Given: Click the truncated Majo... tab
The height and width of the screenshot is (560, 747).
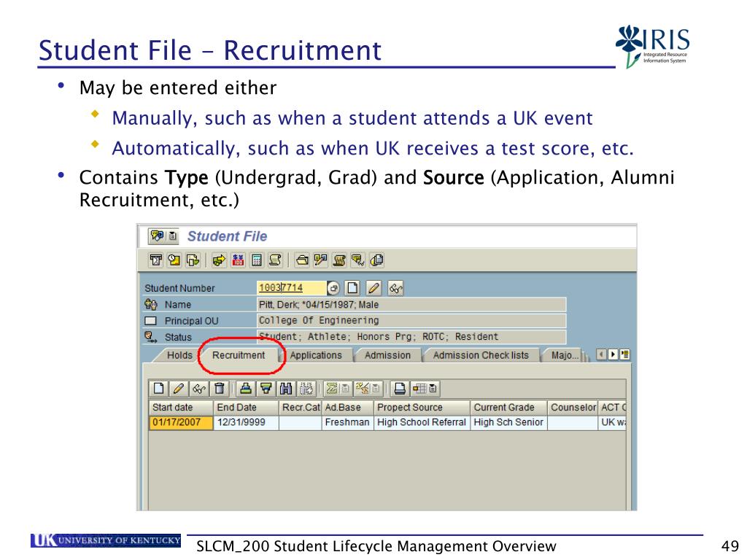Looking at the screenshot, I should (565, 355).
